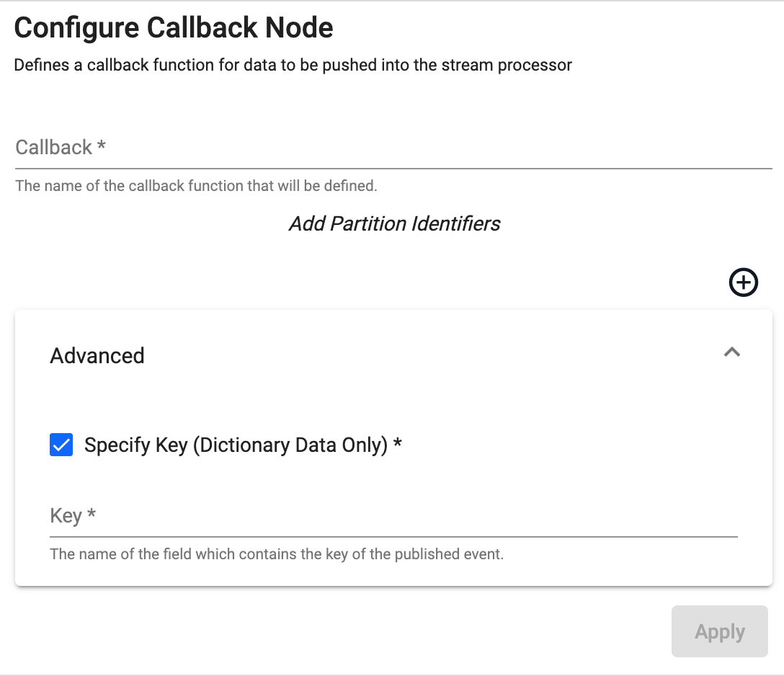Click the upward caret icon beside Advanced
Screen dimensions: 784x676
pyautogui.click(x=732, y=352)
